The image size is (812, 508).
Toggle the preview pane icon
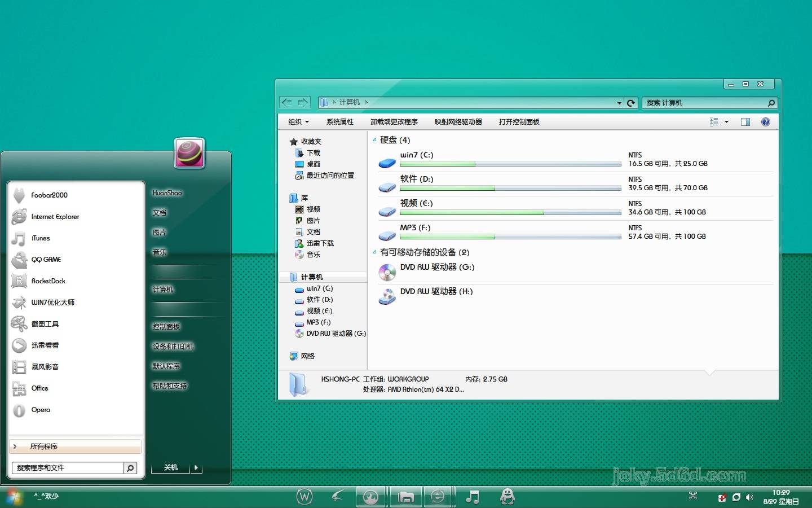point(745,122)
